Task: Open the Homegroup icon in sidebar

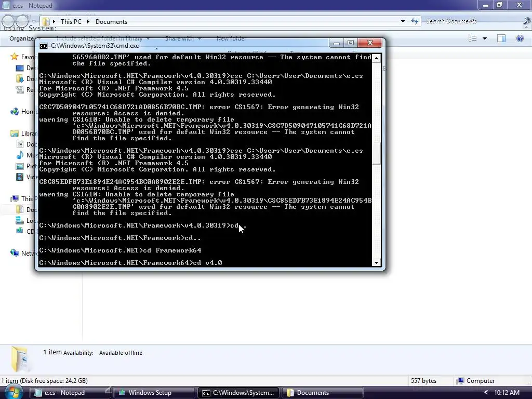Action: (x=14, y=111)
